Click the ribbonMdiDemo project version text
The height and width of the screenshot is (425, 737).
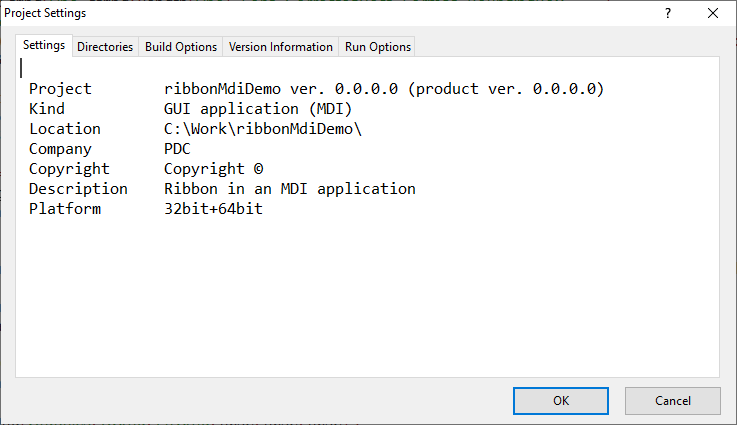[384, 89]
